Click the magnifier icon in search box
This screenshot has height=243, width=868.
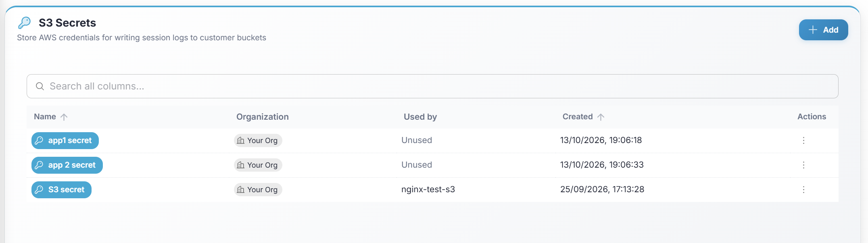point(40,86)
